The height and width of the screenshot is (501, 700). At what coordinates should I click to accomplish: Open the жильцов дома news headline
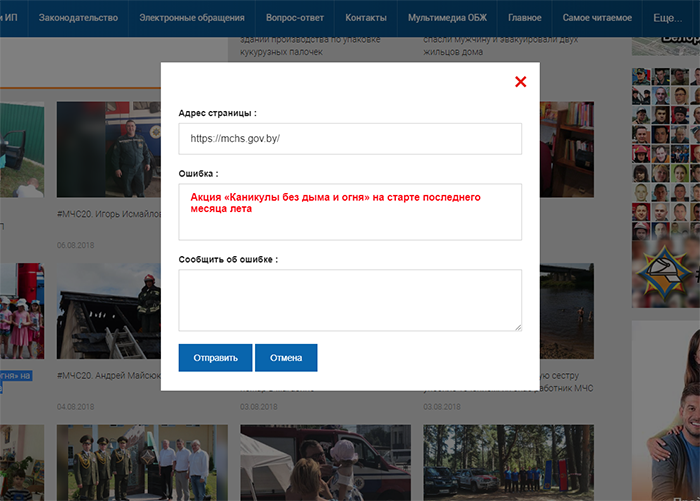coord(500,46)
